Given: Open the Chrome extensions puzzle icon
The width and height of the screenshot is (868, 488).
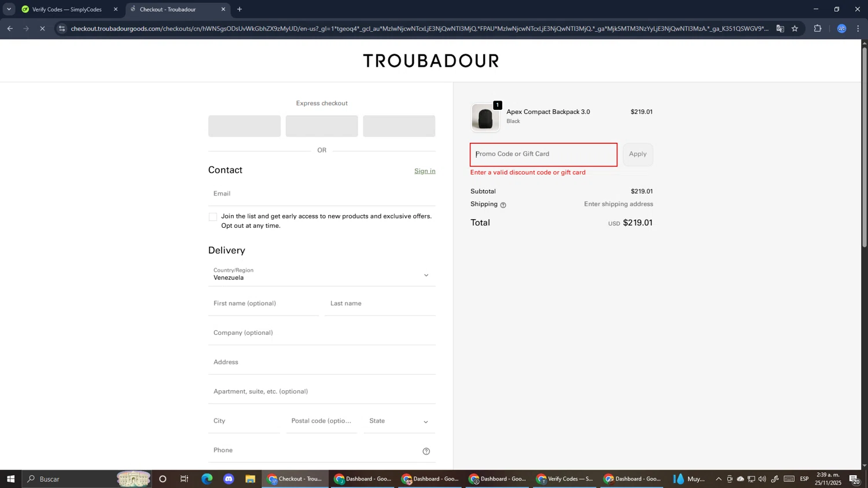Looking at the screenshot, I should (818, 28).
